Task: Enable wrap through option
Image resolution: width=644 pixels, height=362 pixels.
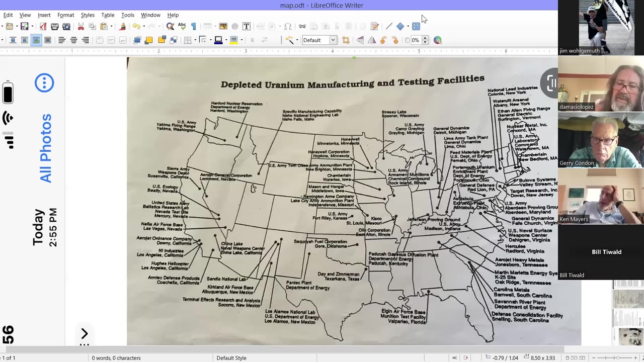Action: coord(48,40)
